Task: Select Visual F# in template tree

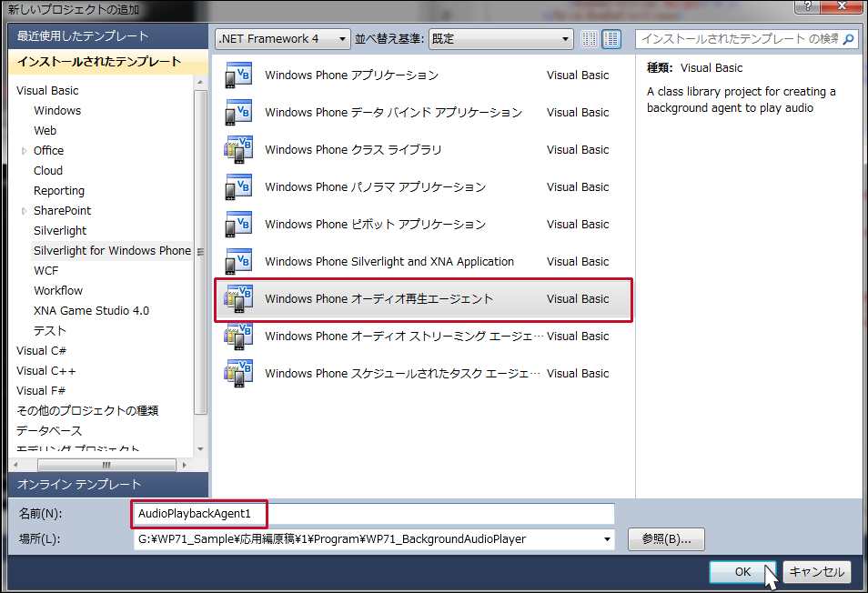Action: (41, 390)
